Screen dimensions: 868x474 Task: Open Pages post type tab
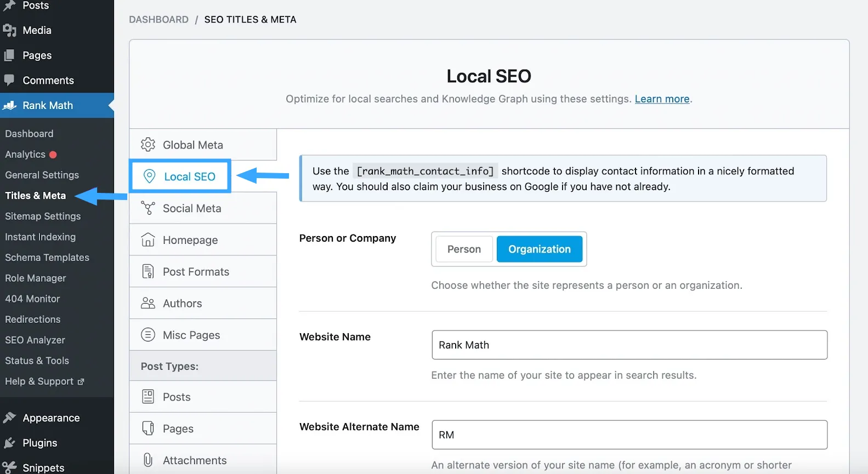click(x=203, y=429)
